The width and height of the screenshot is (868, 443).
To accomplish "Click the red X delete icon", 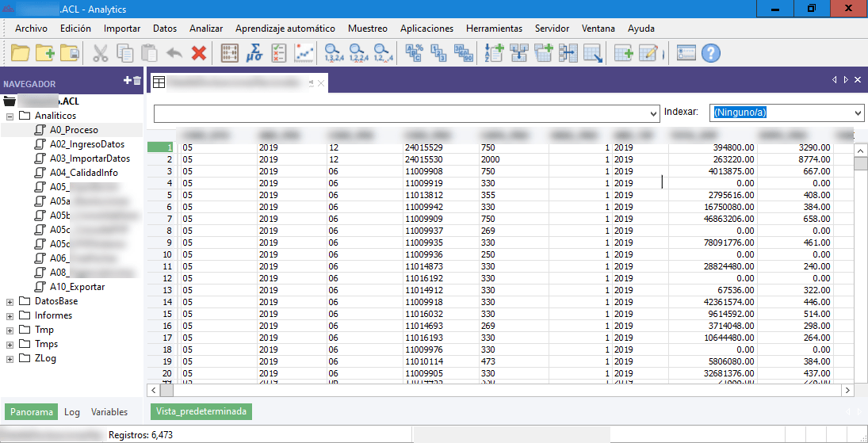I will [x=199, y=53].
